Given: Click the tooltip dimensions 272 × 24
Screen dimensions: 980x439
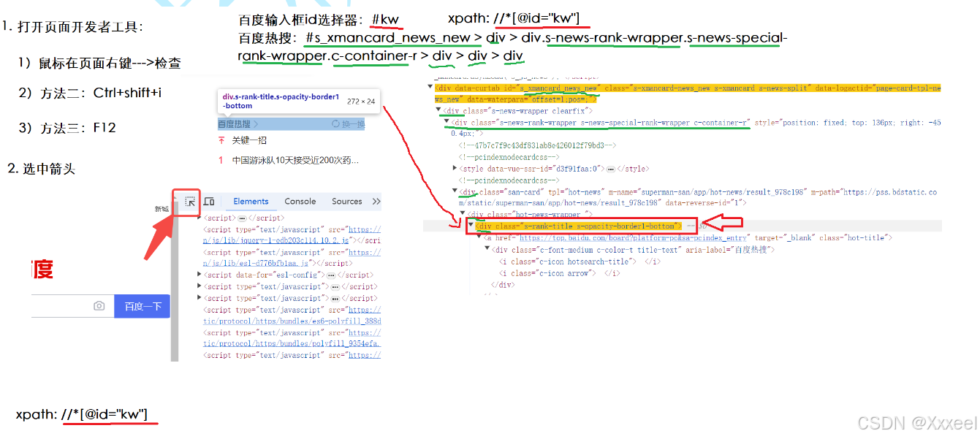Looking at the screenshot, I should coord(361,102).
